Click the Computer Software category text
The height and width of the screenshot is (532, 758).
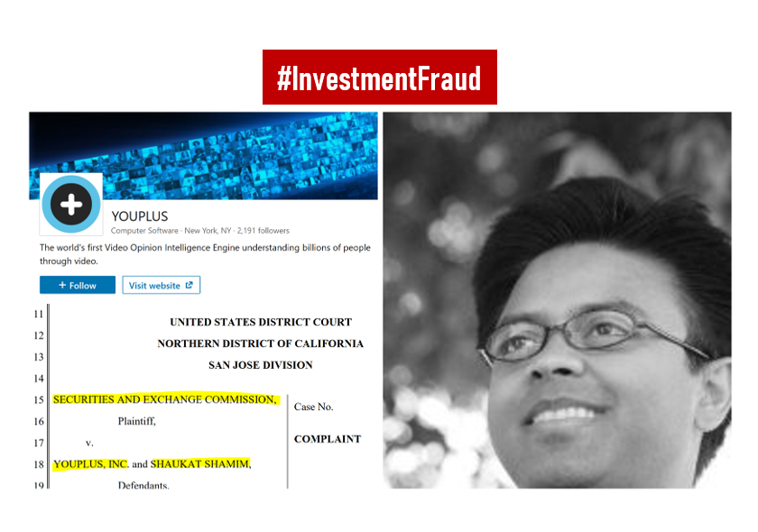coord(144,231)
